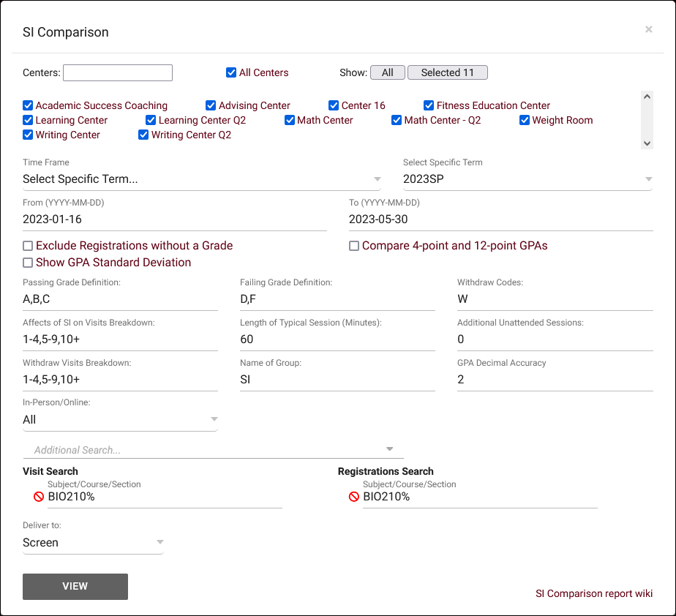Expand the Select Specific Term dropdown
This screenshot has height=616, width=676.
click(527, 179)
